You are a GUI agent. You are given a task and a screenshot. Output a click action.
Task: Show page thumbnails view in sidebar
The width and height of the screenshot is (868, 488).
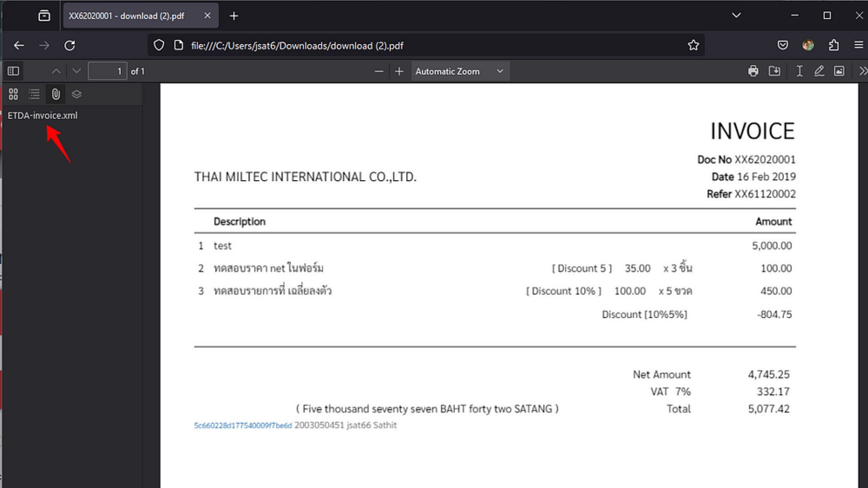click(13, 94)
